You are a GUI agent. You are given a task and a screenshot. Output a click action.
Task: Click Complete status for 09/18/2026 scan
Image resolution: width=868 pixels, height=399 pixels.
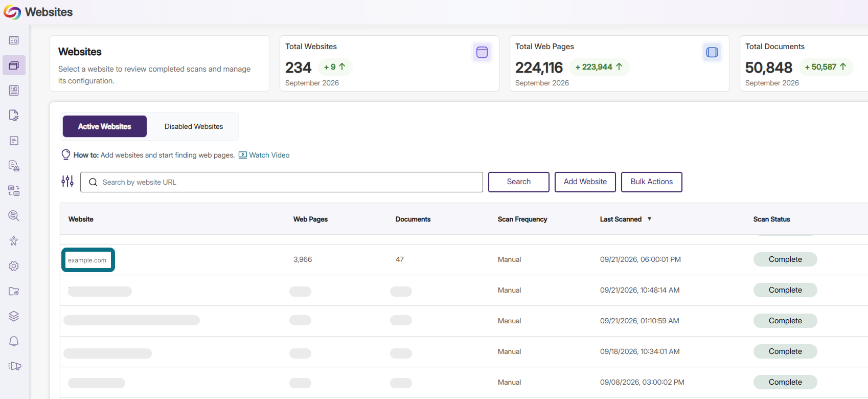tap(785, 351)
